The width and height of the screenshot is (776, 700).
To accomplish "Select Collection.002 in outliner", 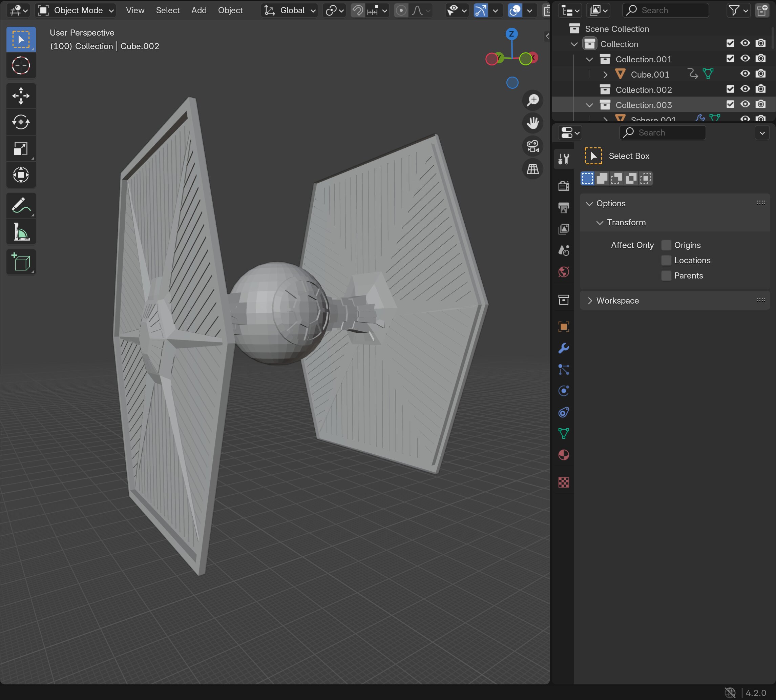I will 643,89.
